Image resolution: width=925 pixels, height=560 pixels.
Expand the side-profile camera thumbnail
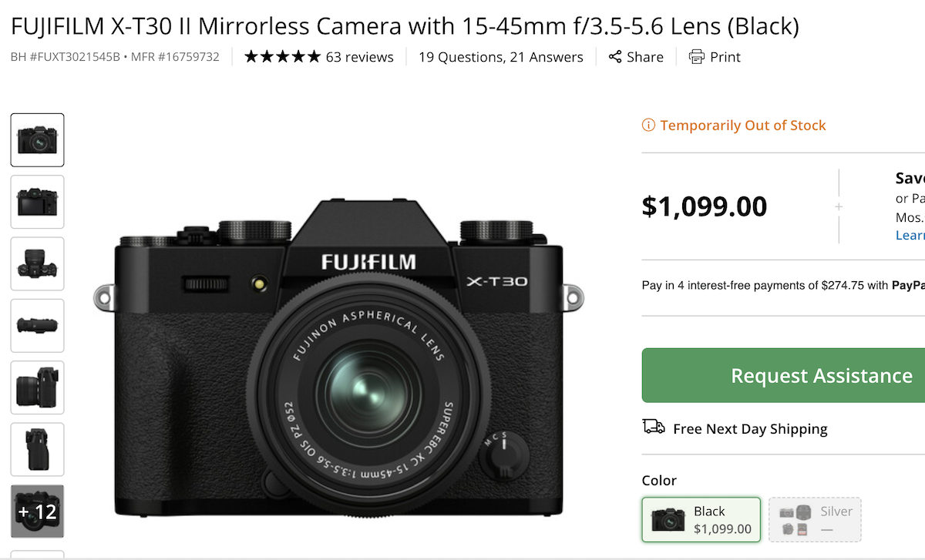pos(37,387)
